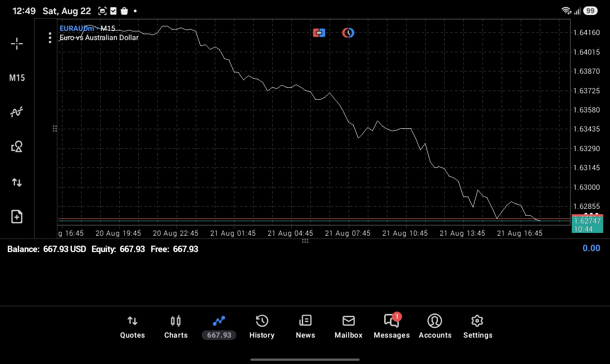
Task: Open the News tab
Action: click(305, 327)
